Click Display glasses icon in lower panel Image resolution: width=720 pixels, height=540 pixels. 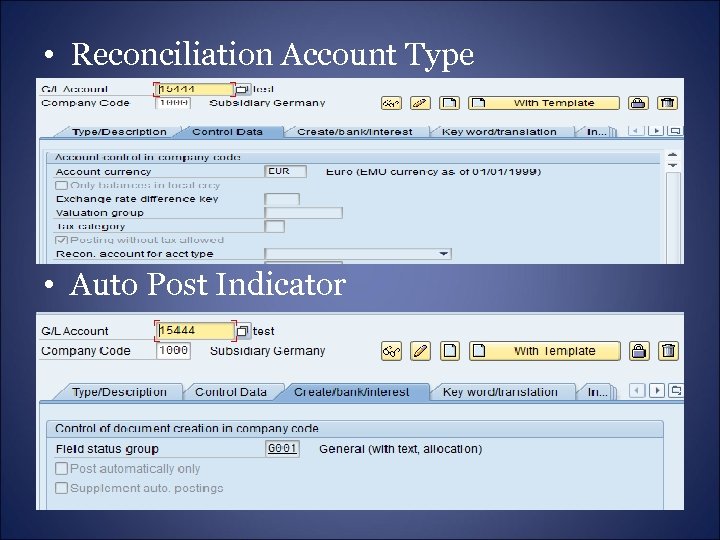click(x=391, y=351)
